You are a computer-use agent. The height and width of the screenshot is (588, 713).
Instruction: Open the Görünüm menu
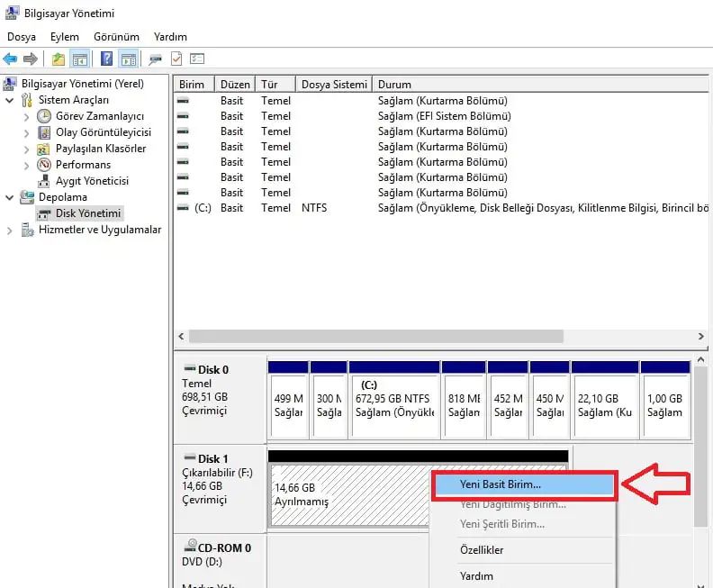tap(116, 37)
